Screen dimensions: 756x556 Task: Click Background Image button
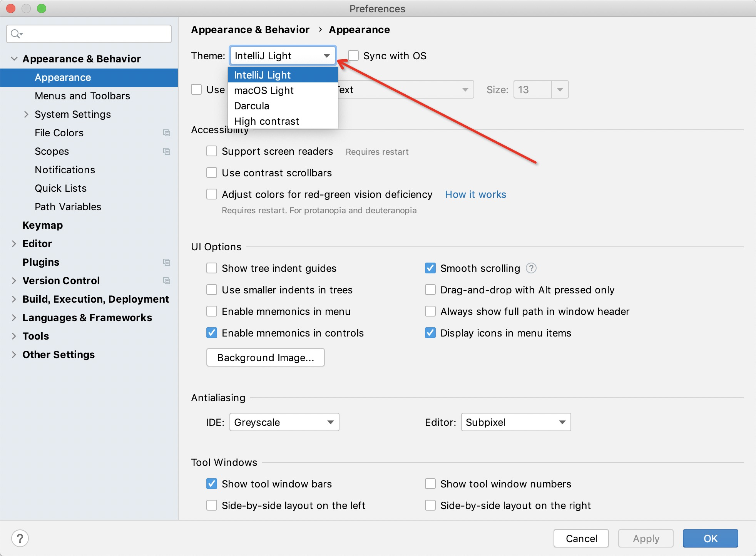click(265, 357)
